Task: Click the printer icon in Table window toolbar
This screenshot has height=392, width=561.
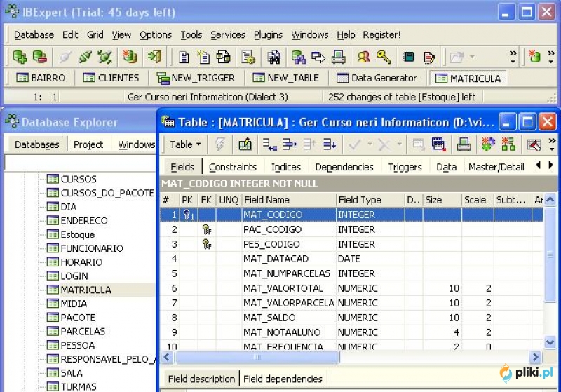Action: pos(464,144)
